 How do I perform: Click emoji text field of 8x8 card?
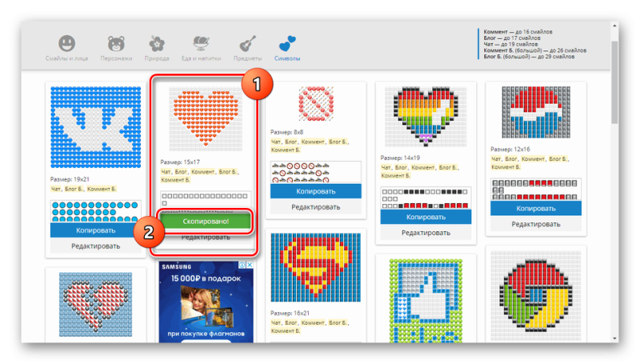315,172
